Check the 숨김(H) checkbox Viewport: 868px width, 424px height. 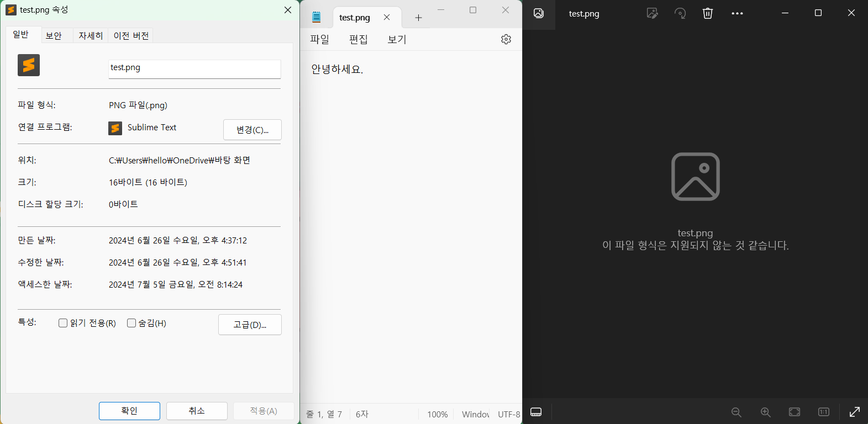131,323
